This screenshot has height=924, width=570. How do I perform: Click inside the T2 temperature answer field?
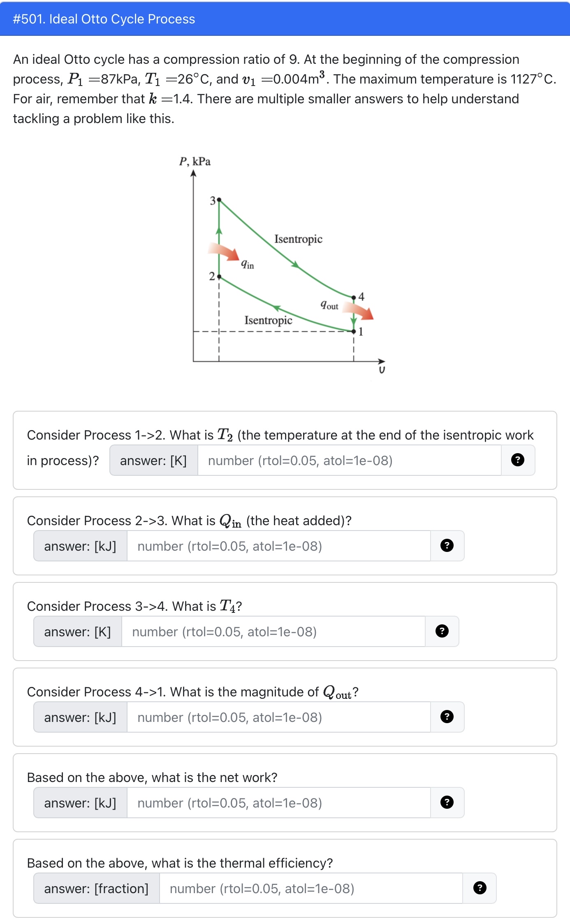[350, 460]
